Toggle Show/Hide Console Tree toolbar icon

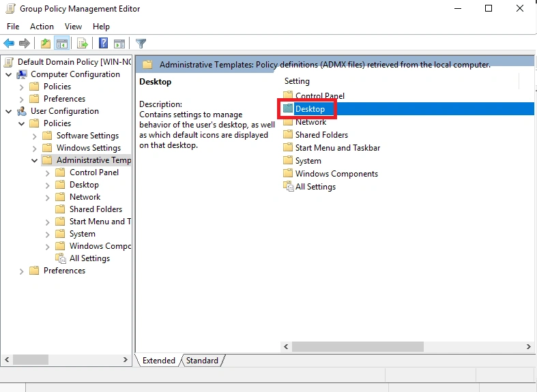(x=62, y=44)
